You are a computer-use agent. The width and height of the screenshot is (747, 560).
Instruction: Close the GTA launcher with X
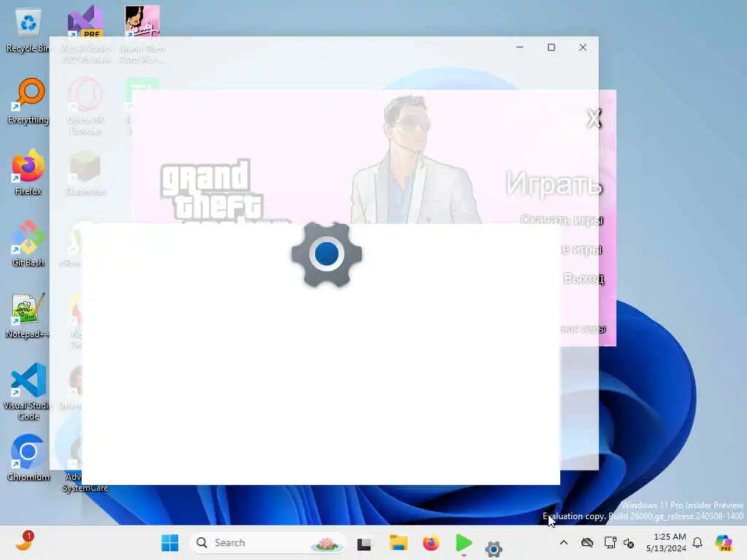click(594, 119)
